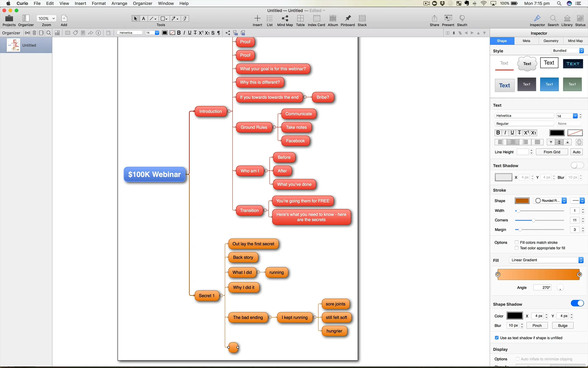This screenshot has width=588, height=368.
Task: Collapse the Secret 1 node branch
Action: [x=221, y=296]
